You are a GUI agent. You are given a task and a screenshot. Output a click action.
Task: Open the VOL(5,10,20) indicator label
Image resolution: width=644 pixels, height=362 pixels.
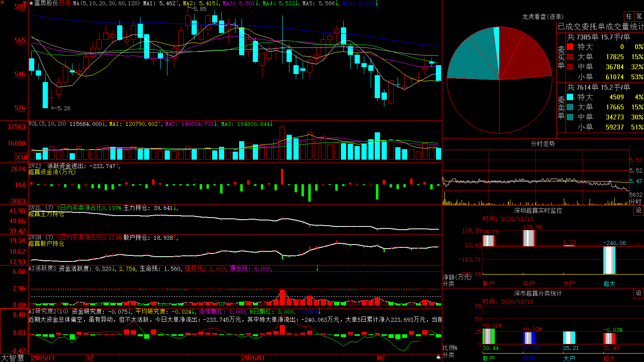(47, 124)
